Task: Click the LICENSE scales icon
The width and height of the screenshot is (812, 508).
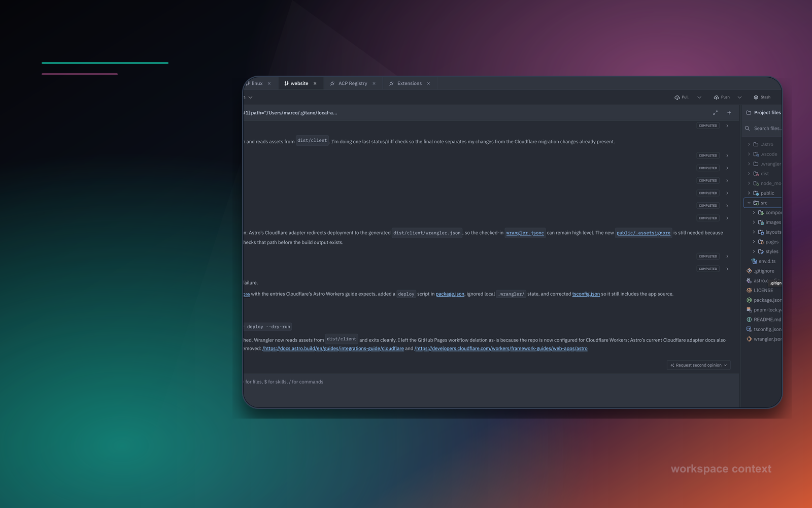Action: click(x=749, y=291)
